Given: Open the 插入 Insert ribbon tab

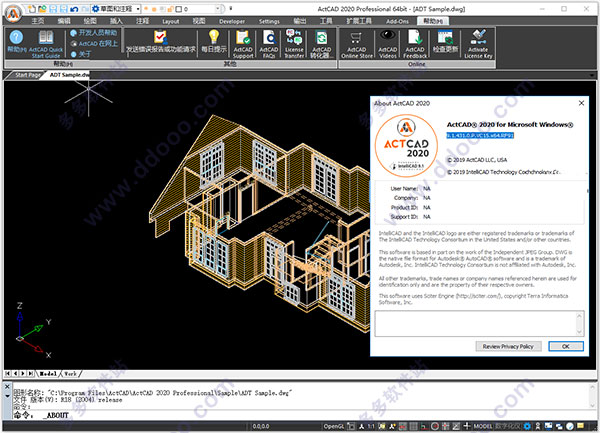Looking at the screenshot, I should [x=116, y=21].
